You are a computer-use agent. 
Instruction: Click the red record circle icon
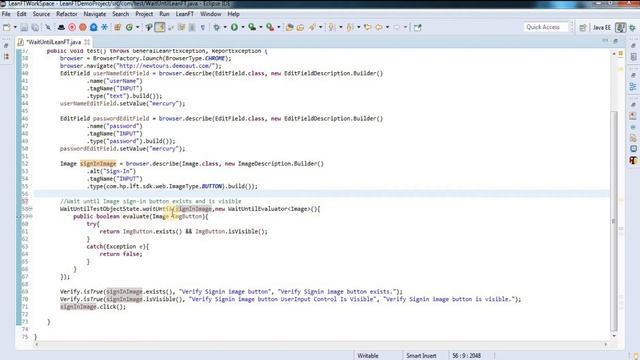click(x=72, y=27)
